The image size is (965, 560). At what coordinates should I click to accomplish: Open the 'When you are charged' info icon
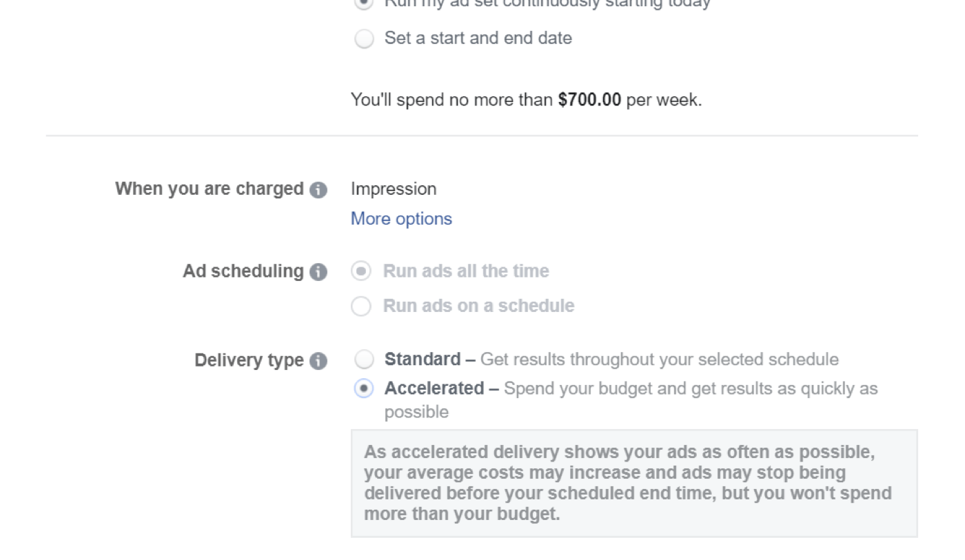click(318, 190)
